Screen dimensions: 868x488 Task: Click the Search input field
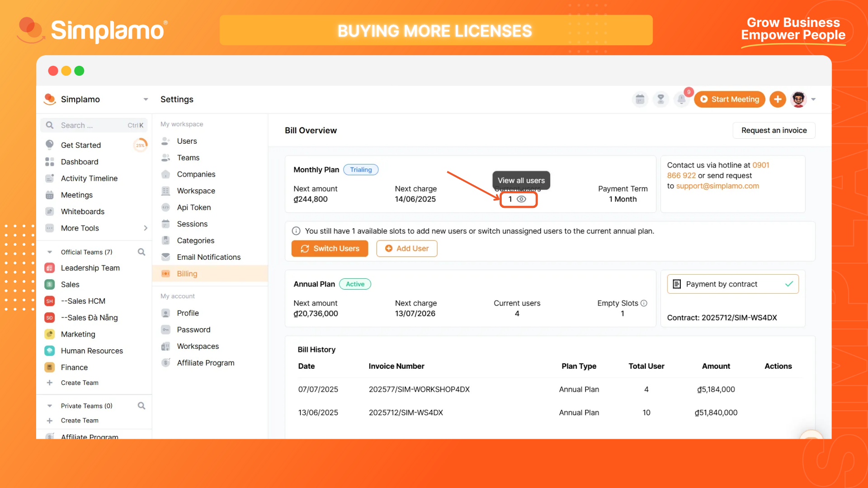pos(90,125)
